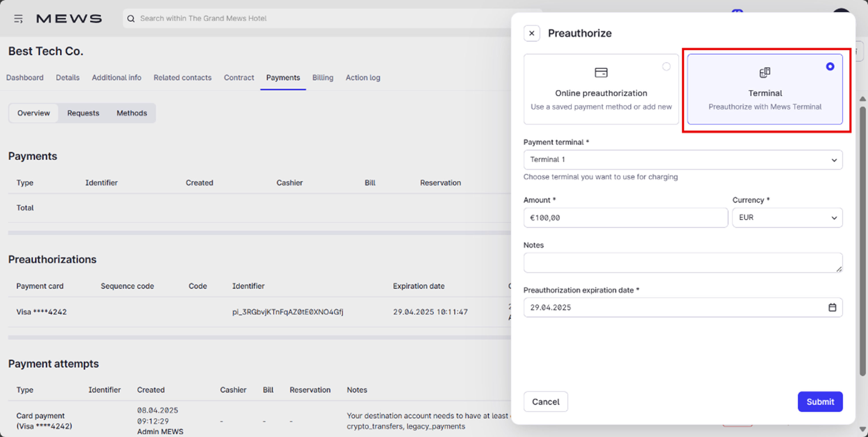Click the Cancel button

(546, 402)
